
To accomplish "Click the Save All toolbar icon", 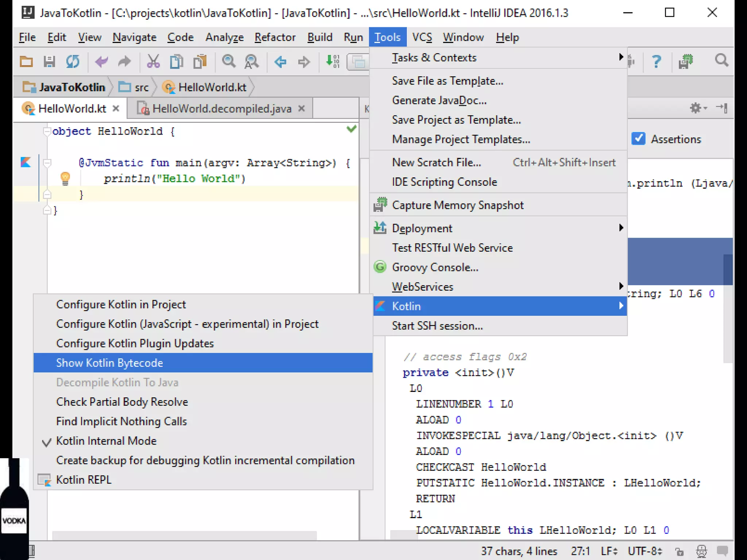I will click(x=49, y=62).
